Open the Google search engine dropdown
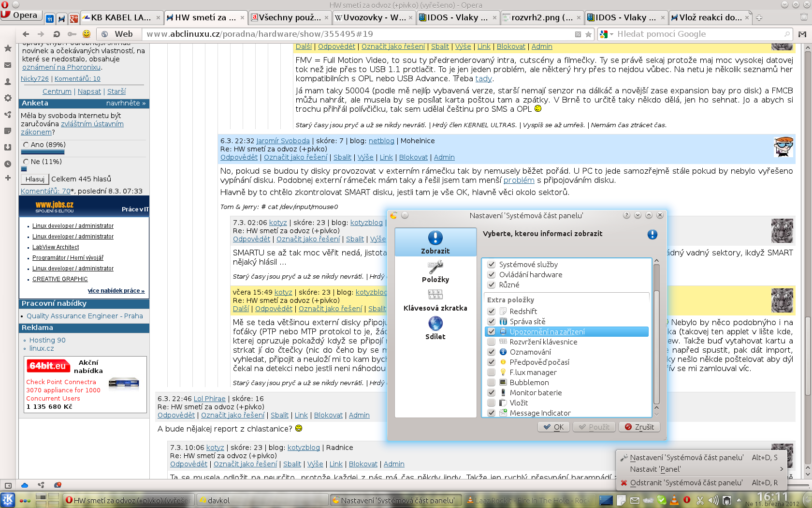 (x=606, y=34)
